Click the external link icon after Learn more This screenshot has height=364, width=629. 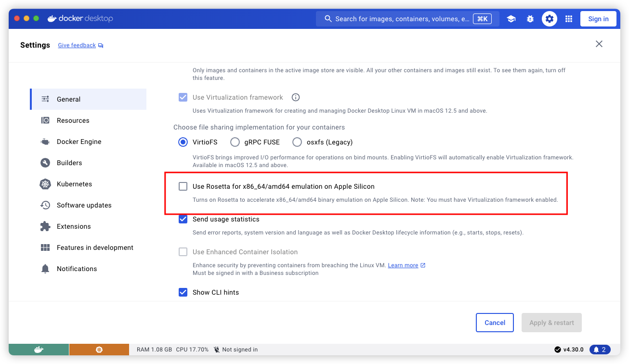tap(423, 265)
